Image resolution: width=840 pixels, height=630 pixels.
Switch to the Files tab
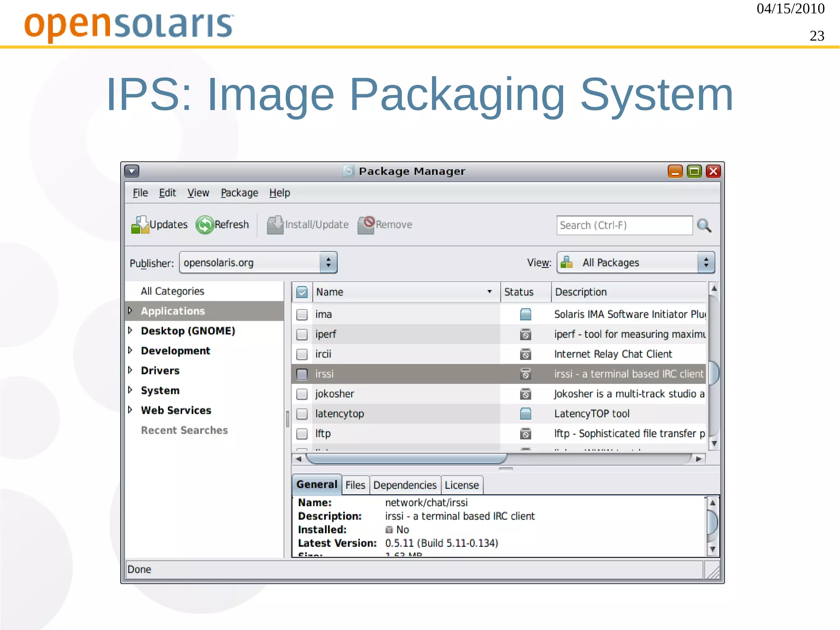pos(355,485)
